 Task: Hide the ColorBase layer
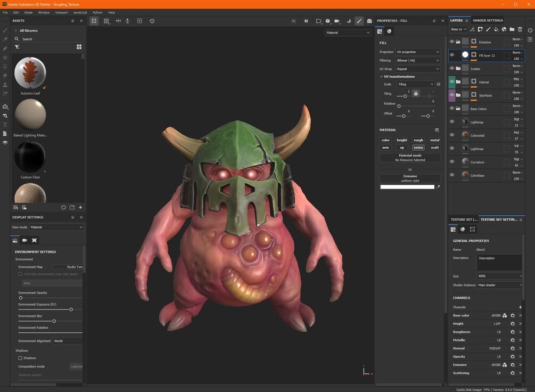click(452, 175)
